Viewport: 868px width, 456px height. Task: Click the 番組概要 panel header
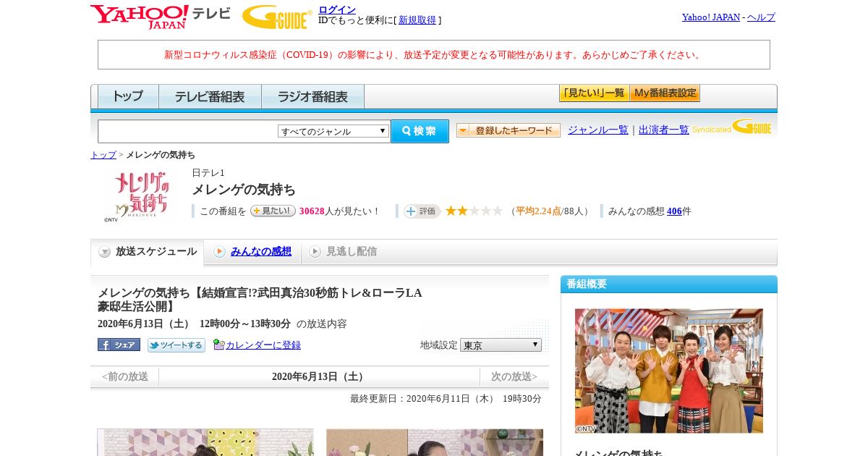(669, 284)
